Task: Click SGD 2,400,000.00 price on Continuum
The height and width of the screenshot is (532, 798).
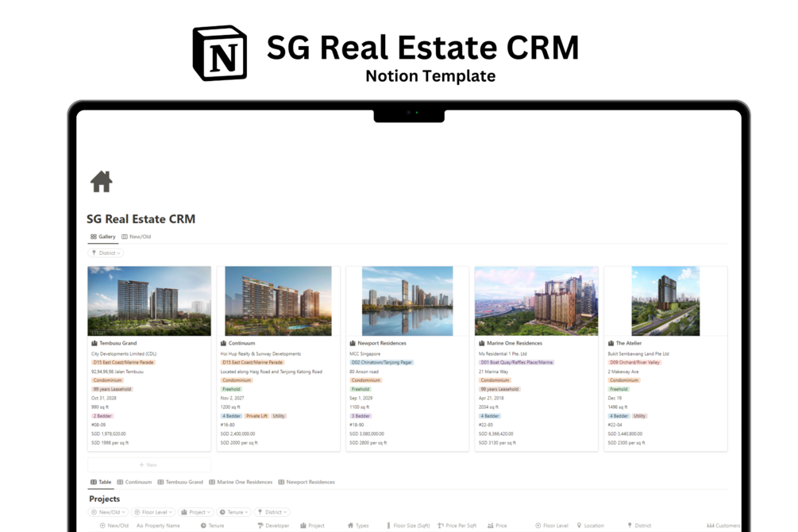Action: click(237, 434)
